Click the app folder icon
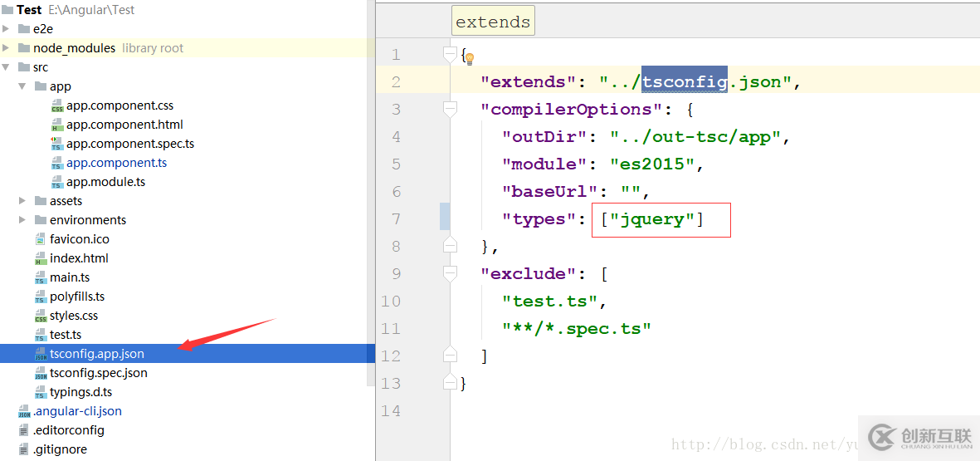Image resolution: width=980 pixels, height=461 pixels. pyautogui.click(x=40, y=86)
